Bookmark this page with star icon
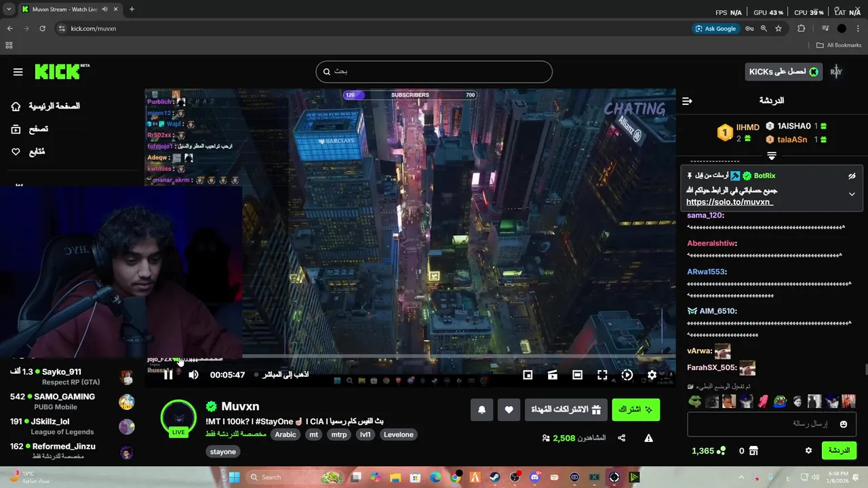 (x=778, y=28)
